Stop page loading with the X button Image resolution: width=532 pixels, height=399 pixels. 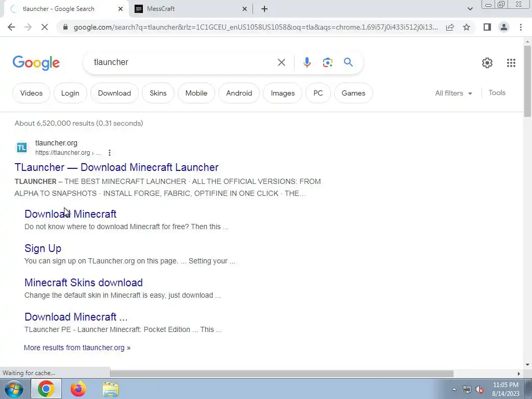(x=45, y=27)
